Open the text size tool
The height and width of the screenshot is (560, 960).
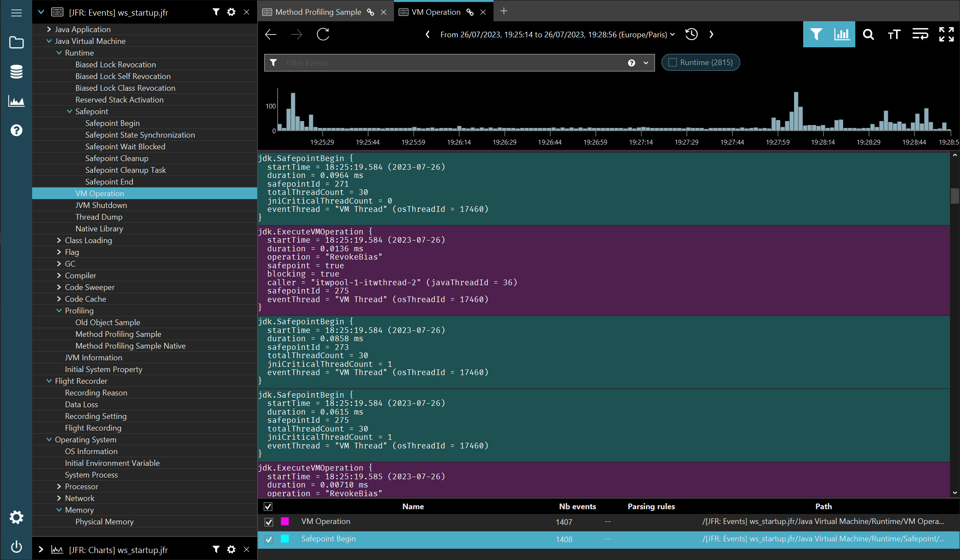[894, 34]
